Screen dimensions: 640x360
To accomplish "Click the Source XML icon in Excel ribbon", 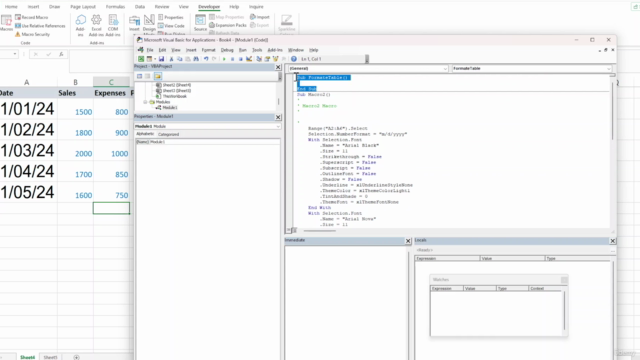I will [x=200, y=23].
